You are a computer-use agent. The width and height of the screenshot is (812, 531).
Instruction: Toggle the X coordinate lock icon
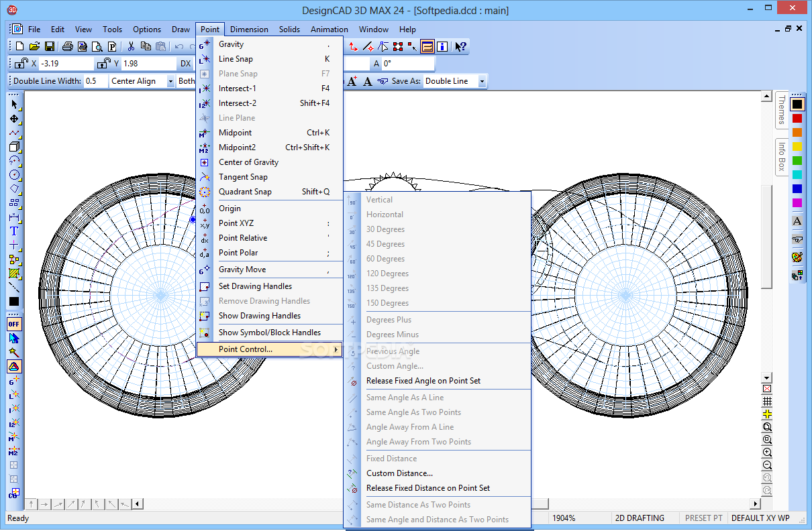tap(20, 64)
